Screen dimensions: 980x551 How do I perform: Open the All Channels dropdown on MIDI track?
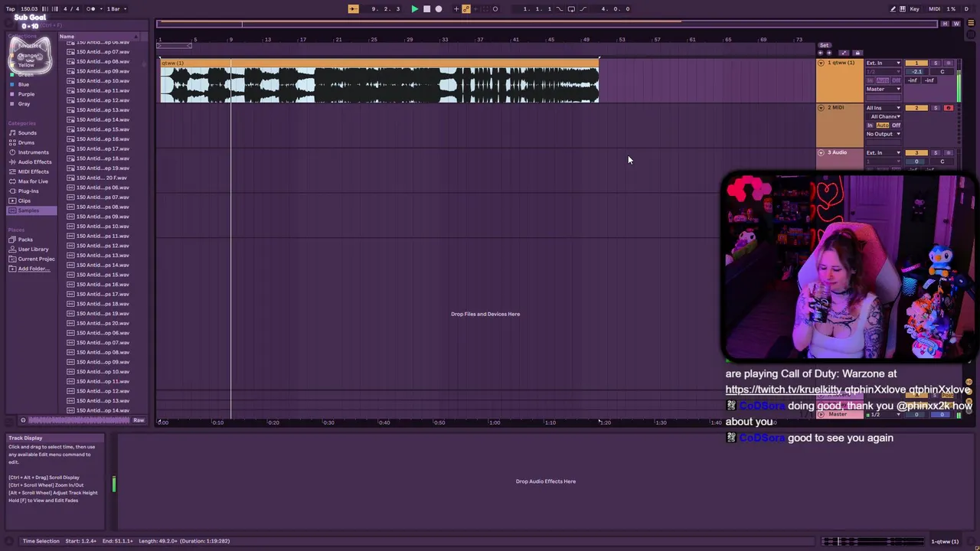884,116
